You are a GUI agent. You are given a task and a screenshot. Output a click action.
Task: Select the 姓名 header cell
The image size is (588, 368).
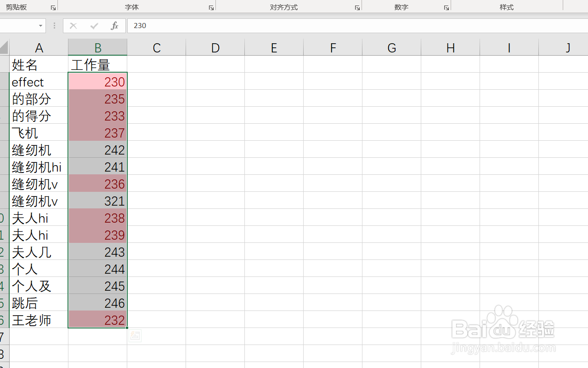[x=39, y=64]
